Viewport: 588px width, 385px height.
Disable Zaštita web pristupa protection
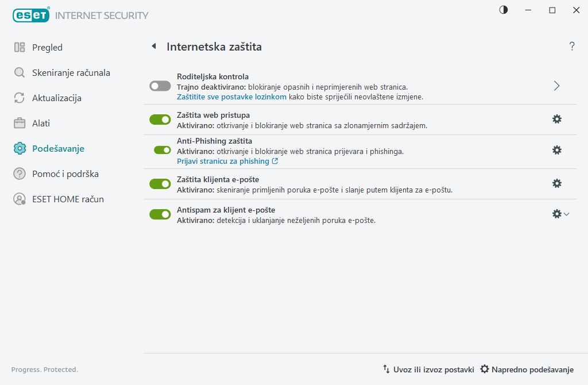point(160,119)
